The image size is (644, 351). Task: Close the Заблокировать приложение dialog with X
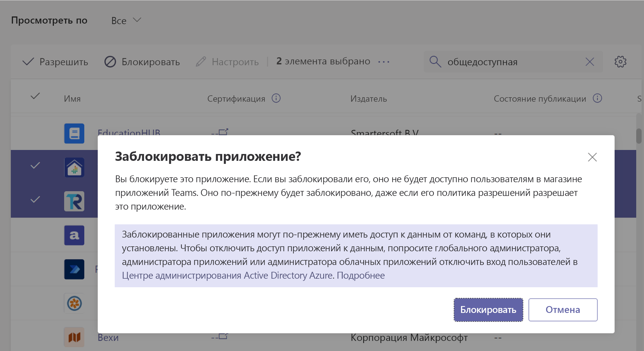[x=592, y=157]
